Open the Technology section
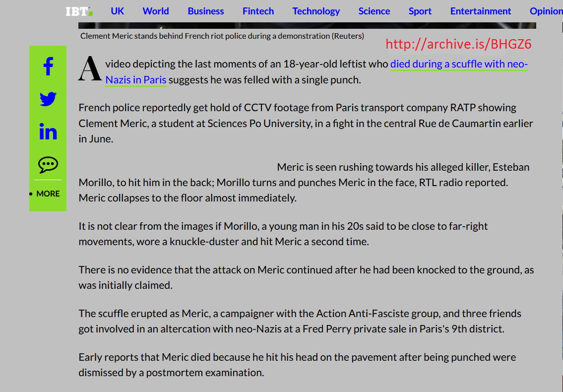 [x=316, y=11]
